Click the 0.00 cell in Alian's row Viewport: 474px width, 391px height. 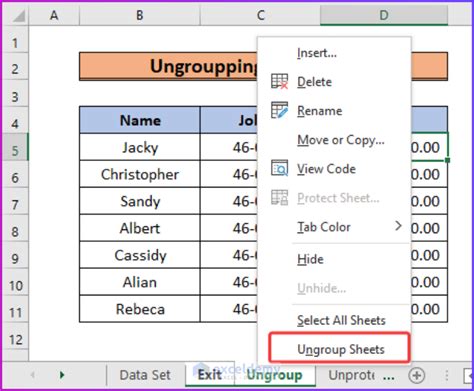click(429, 282)
